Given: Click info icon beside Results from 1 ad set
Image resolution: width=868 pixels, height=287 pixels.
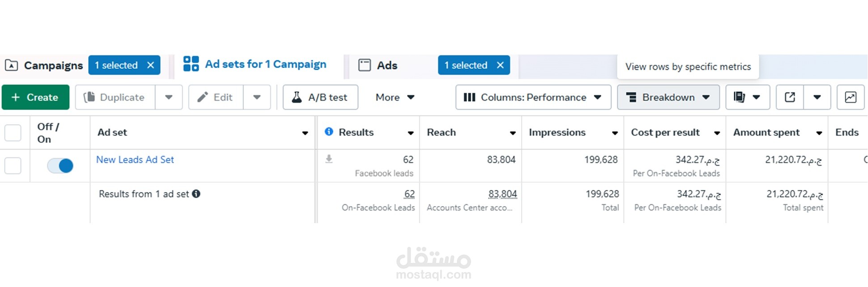Looking at the screenshot, I should click(x=196, y=194).
